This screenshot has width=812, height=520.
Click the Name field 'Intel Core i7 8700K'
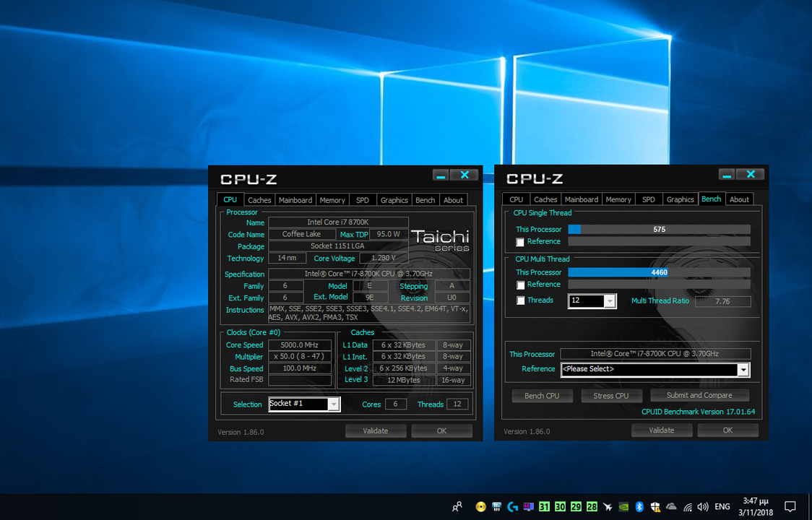tap(338, 222)
